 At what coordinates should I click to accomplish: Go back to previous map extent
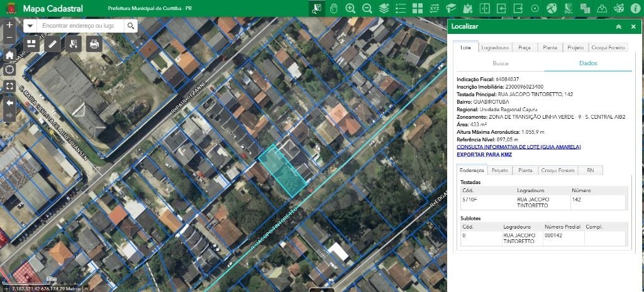(x=9, y=102)
